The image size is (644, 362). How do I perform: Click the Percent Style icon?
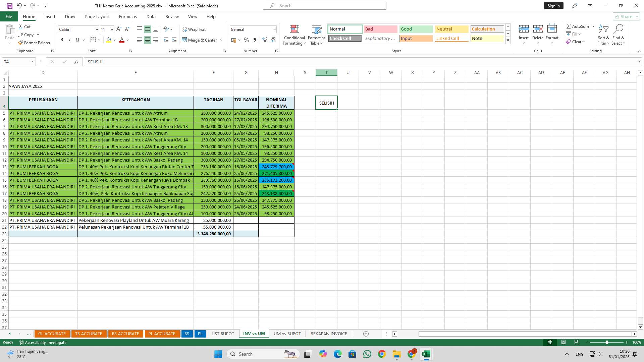tap(247, 40)
